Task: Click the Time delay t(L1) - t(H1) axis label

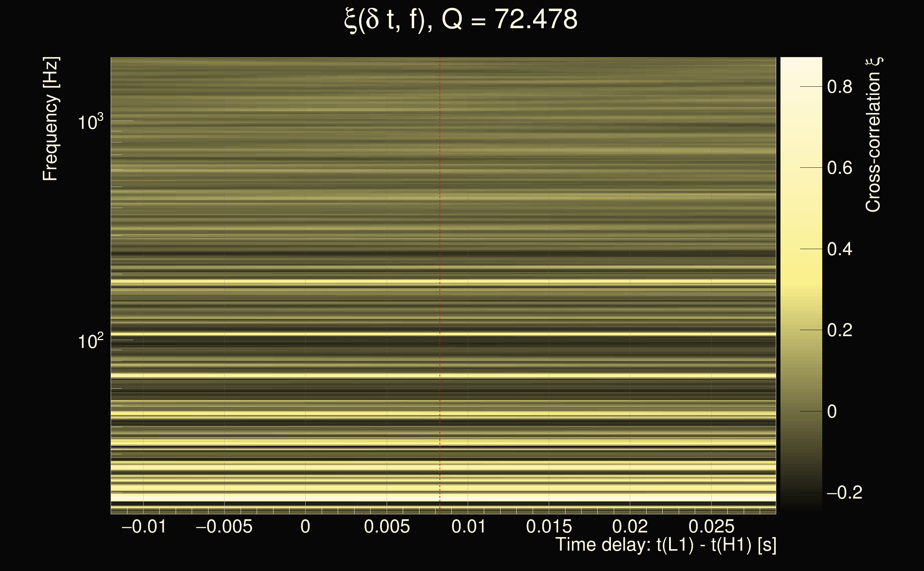Action: click(666, 545)
